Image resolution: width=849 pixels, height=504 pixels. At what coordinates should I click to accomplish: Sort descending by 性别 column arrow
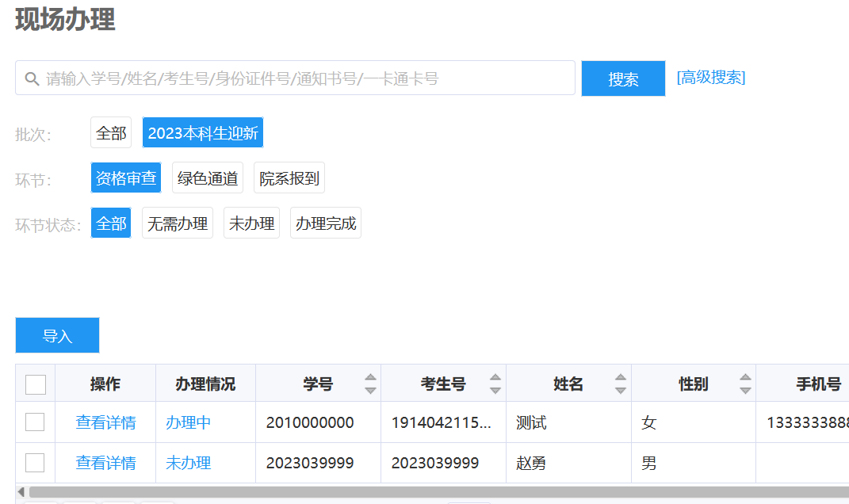[746, 391]
